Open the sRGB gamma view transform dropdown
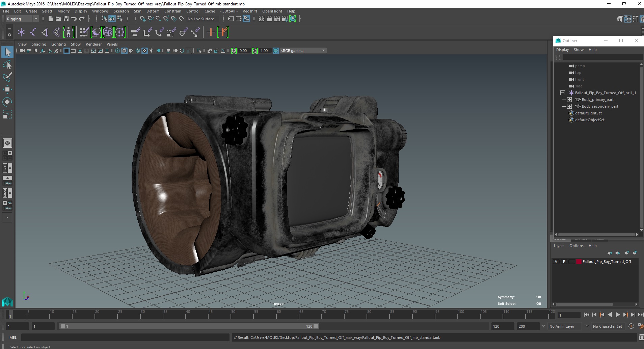This screenshot has width=644, height=349. (303, 51)
